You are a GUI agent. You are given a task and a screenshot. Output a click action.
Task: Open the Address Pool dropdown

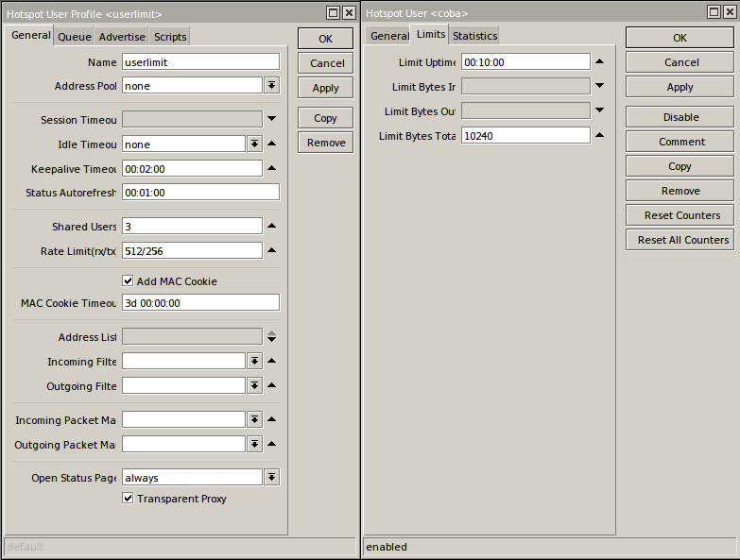(x=272, y=85)
